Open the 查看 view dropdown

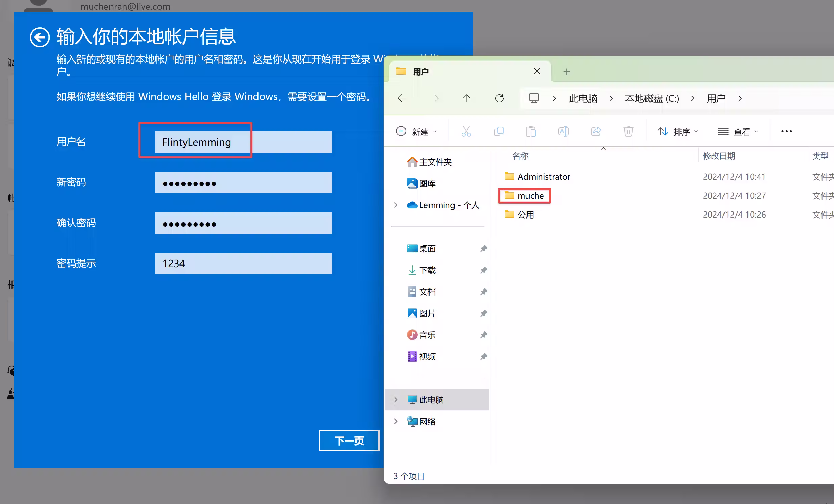[738, 132]
